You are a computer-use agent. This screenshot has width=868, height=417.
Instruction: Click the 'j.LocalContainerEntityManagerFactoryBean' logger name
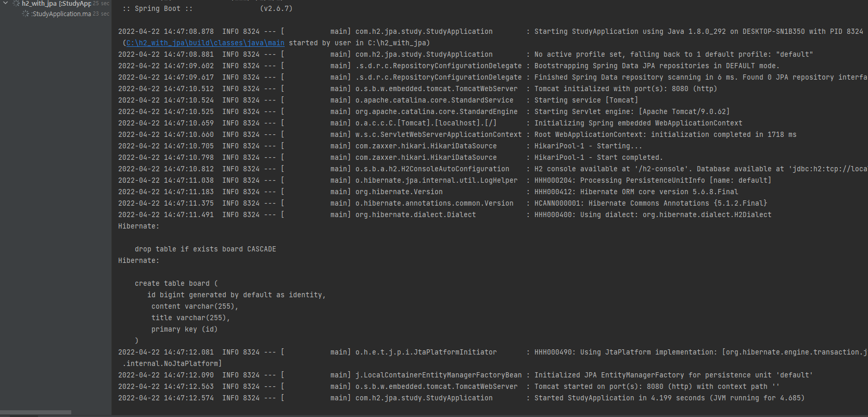pos(439,375)
